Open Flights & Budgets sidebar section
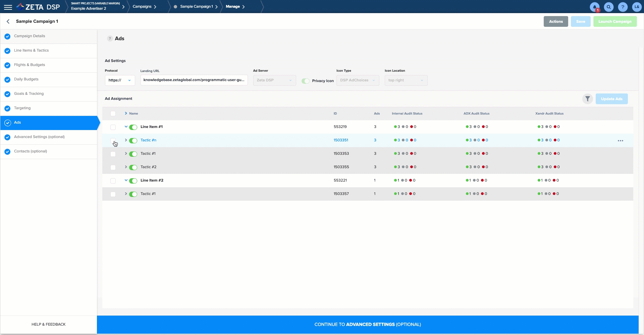Image resolution: width=644 pixels, height=335 pixels. pyautogui.click(x=29, y=65)
